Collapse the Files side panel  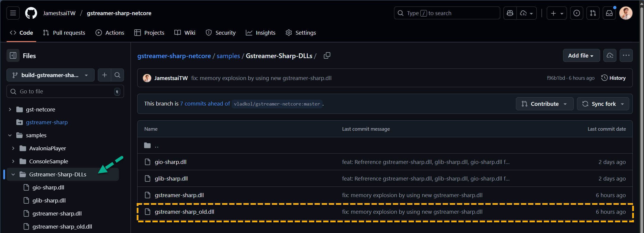[13, 56]
